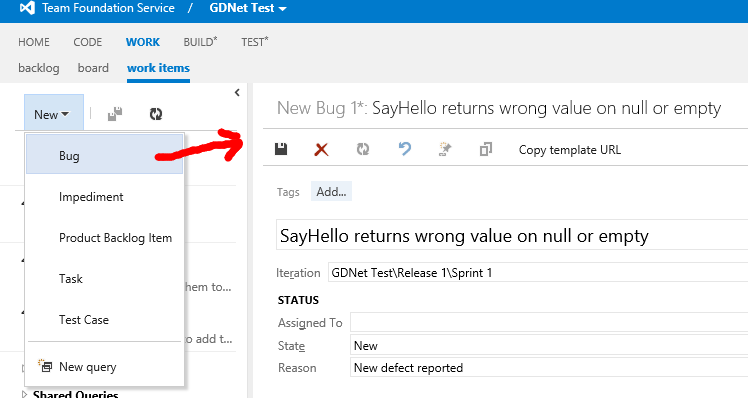
Task: Refresh the work item form
Action: 363,149
